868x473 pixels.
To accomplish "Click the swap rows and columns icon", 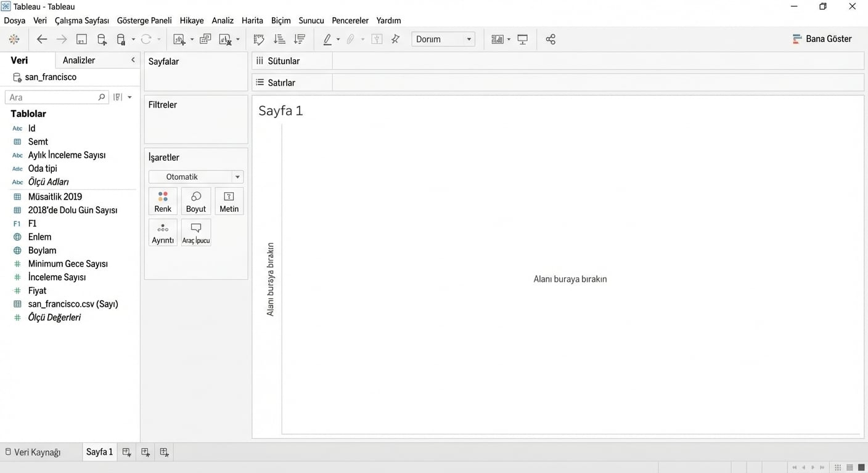I will pos(259,39).
